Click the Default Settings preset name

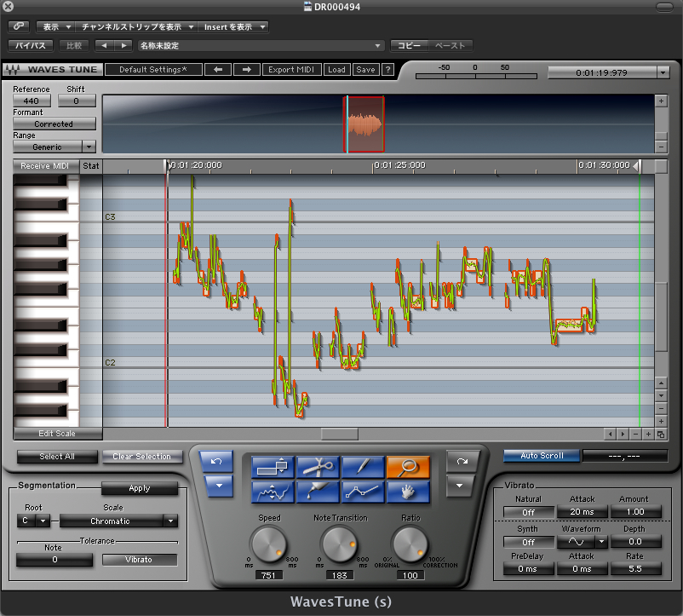[x=153, y=69]
